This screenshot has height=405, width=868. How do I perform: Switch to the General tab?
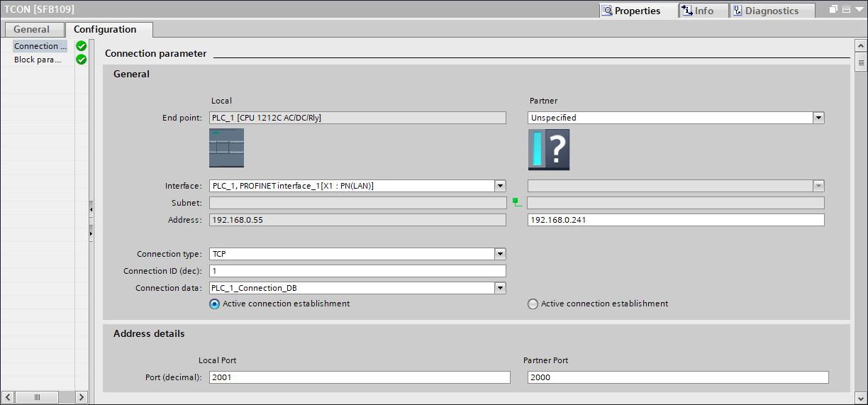32,29
